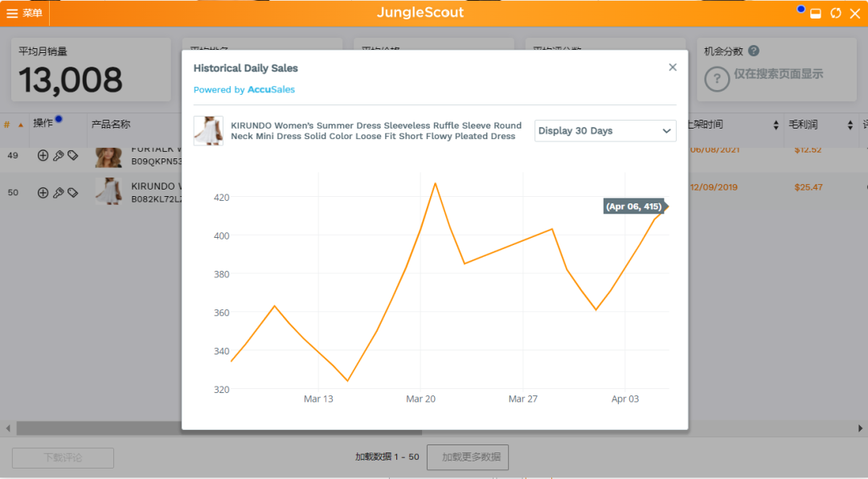The image size is (868, 479).
Task: Click the Mar 20 axis label
Action: coord(420,399)
